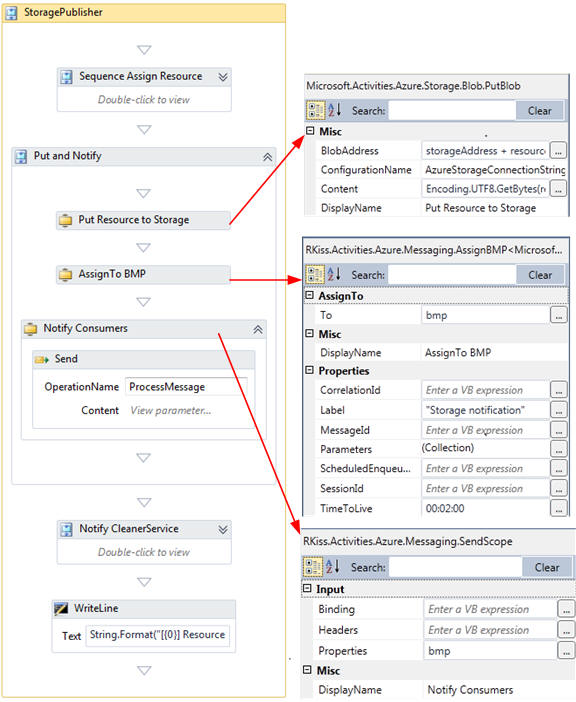The width and height of the screenshot is (576, 702).
Task: Open expression editor for Binding property
Action: point(566,609)
